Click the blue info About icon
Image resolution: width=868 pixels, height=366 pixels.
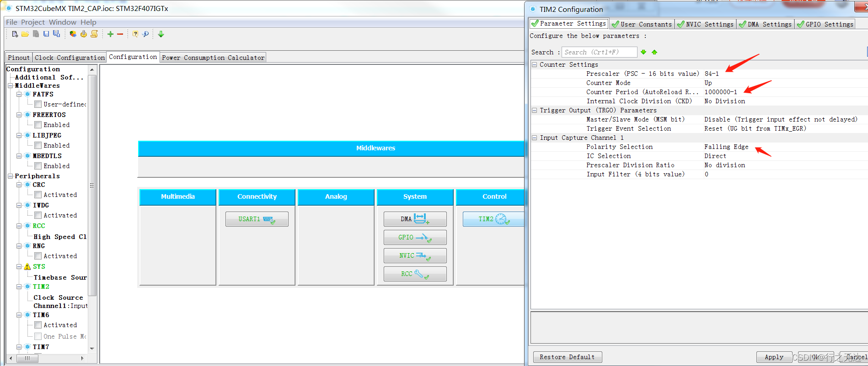coord(145,34)
